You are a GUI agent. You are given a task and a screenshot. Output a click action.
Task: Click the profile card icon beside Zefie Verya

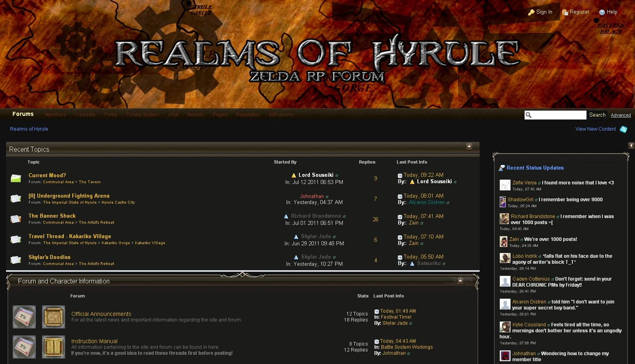tap(539, 183)
